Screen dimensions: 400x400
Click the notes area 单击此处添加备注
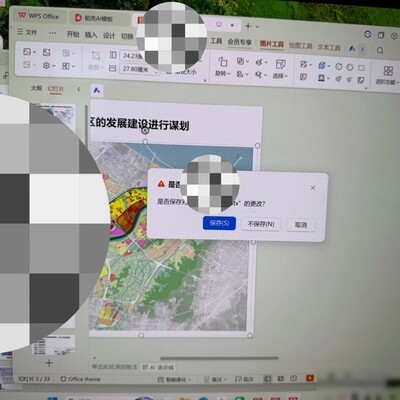tap(114, 367)
